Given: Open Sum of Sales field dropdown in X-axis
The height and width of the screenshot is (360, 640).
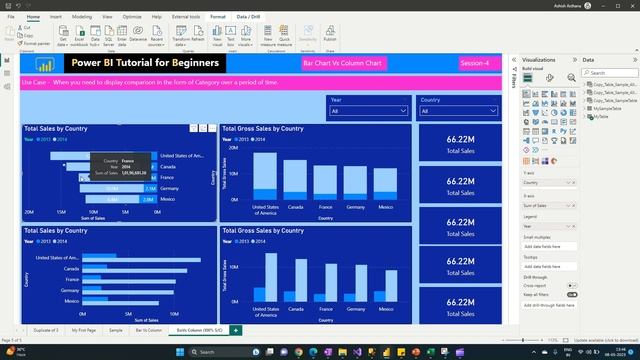Looking at the screenshot, I should 568,206.
